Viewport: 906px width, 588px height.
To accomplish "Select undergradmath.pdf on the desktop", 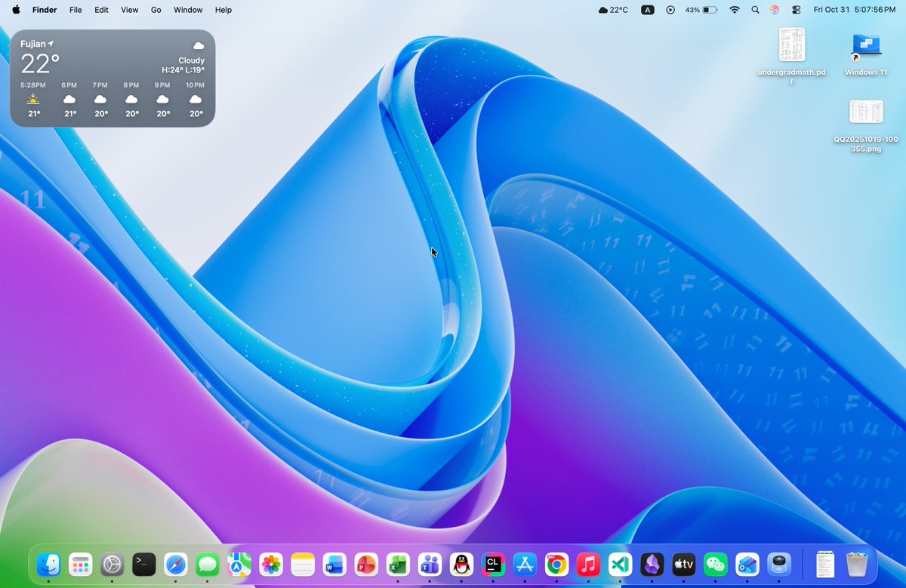I will click(792, 56).
